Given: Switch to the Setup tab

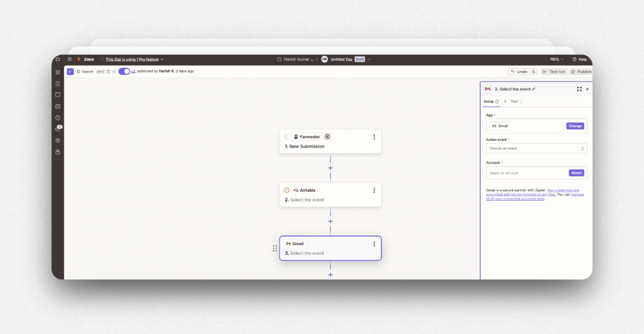Looking at the screenshot, I should pyautogui.click(x=491, y=101).
